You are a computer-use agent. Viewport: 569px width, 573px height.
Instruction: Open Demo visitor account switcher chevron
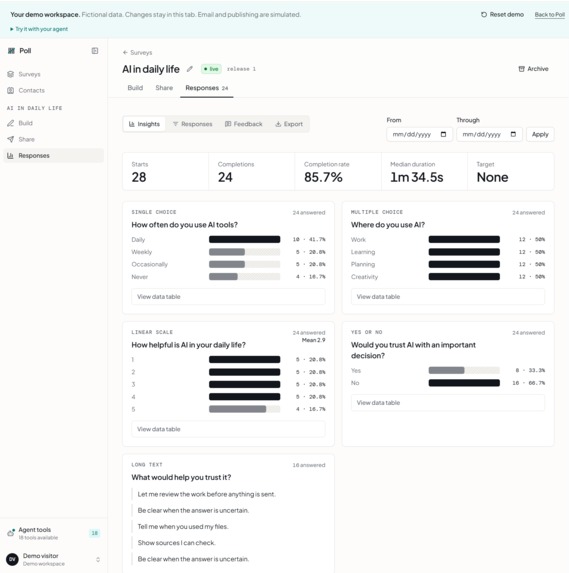pos(98,559)
